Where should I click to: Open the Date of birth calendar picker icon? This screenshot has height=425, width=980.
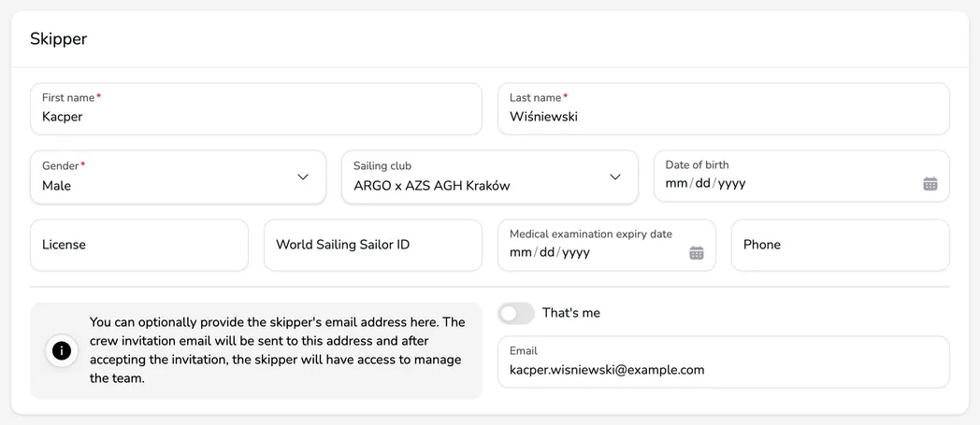(930, 183)
